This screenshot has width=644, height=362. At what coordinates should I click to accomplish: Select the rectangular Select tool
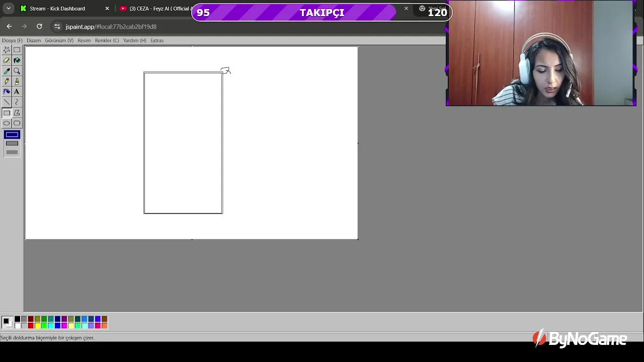17,50
